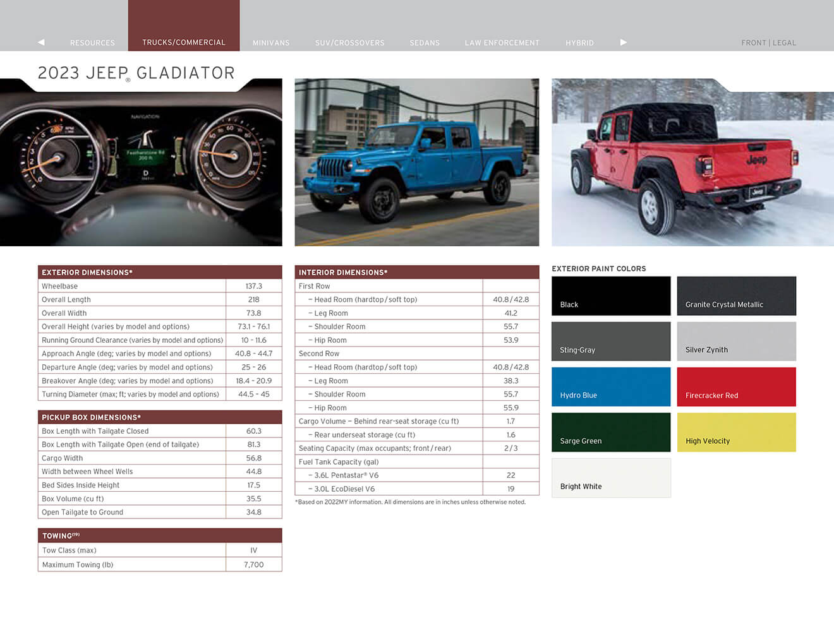Screen dimensions: 834x644
Task: Click the Turning Diameter row label
Action: pos(130,395)
